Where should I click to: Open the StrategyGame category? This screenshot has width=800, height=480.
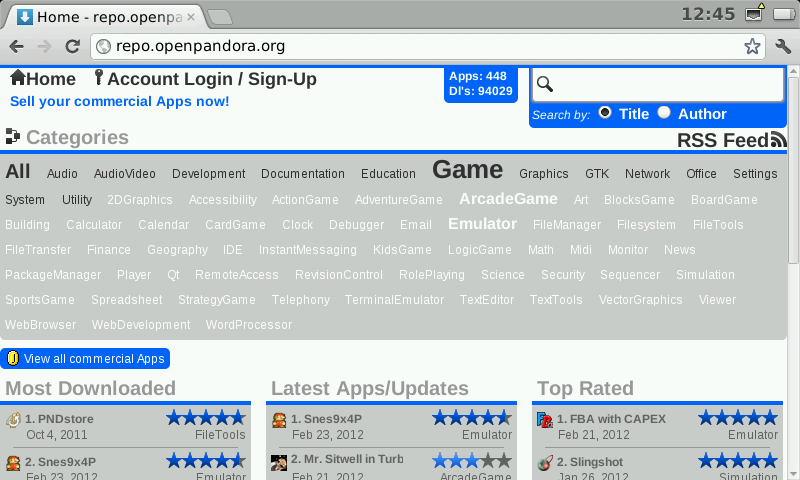tap(217, 300)
